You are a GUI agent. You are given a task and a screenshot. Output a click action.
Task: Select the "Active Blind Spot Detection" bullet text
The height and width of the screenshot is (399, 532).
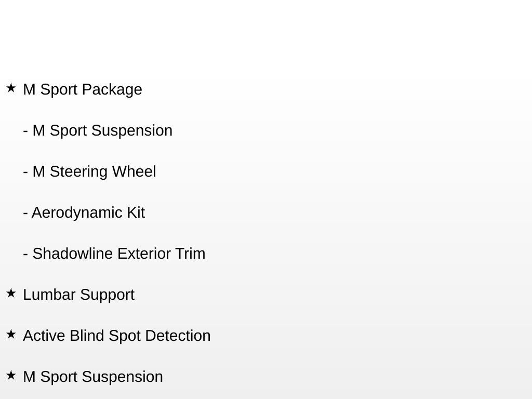click(117, 336)
